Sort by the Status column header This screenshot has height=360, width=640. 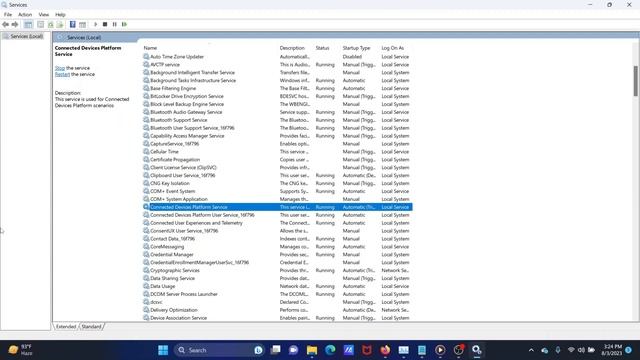[322, 48]
